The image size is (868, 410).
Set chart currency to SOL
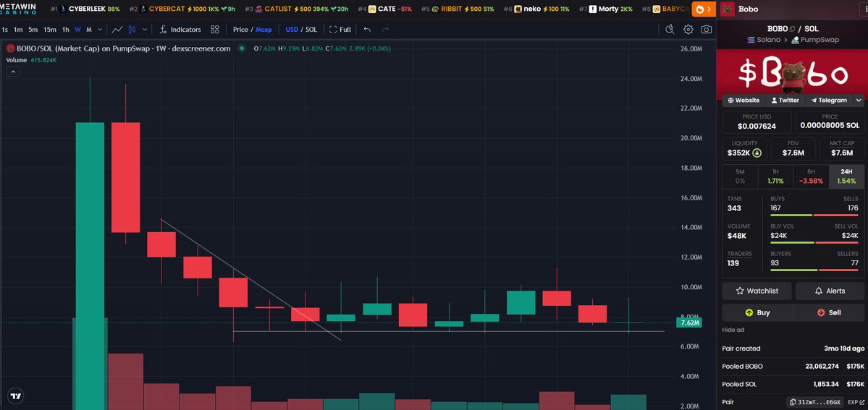311,30
